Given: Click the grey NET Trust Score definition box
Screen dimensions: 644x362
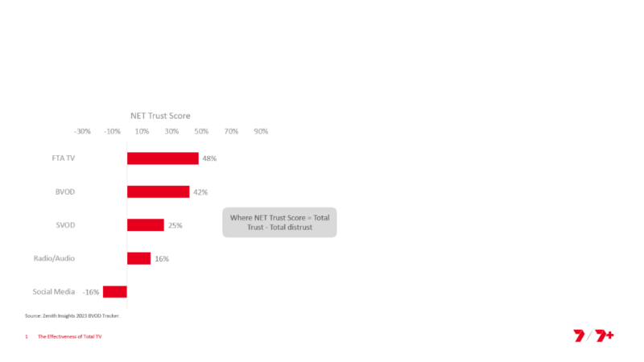Looking at the screenshot, I should (x=279, y=223).
